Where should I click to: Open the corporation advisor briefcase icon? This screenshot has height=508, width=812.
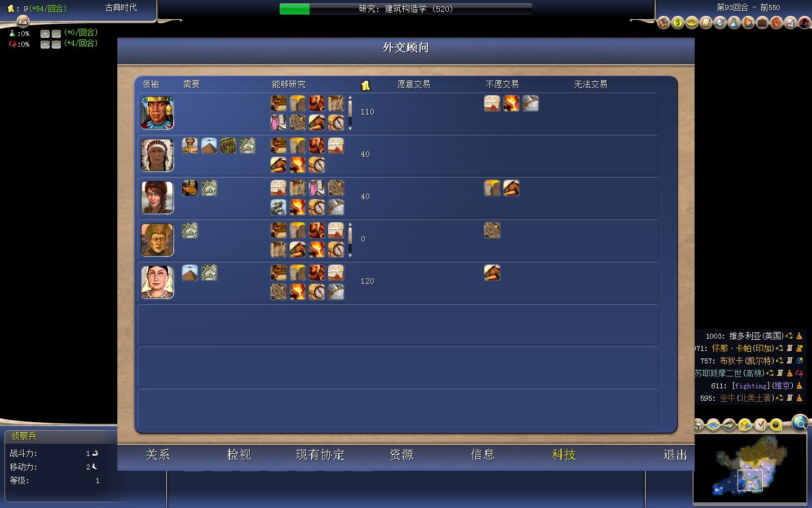click(x=762, y=23)
